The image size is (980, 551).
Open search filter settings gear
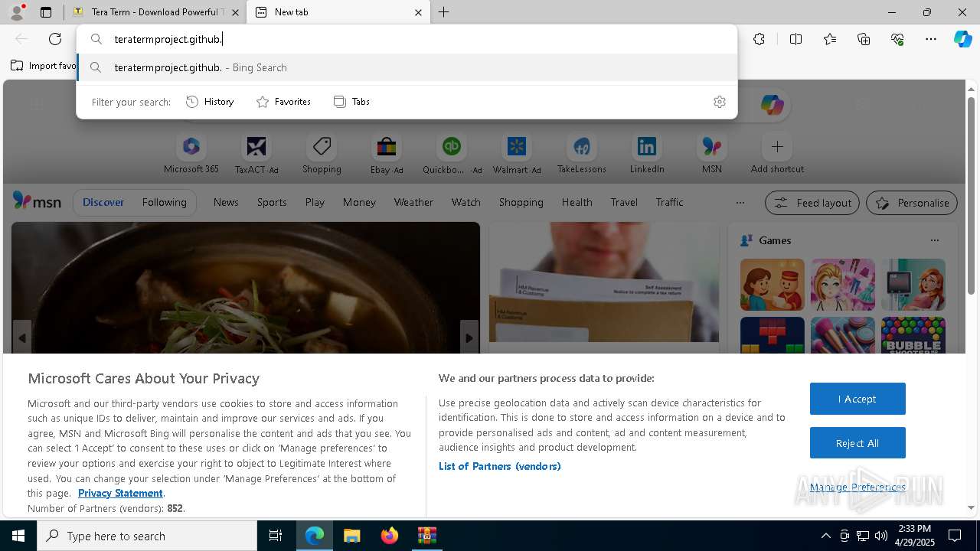tap(719, 102)
